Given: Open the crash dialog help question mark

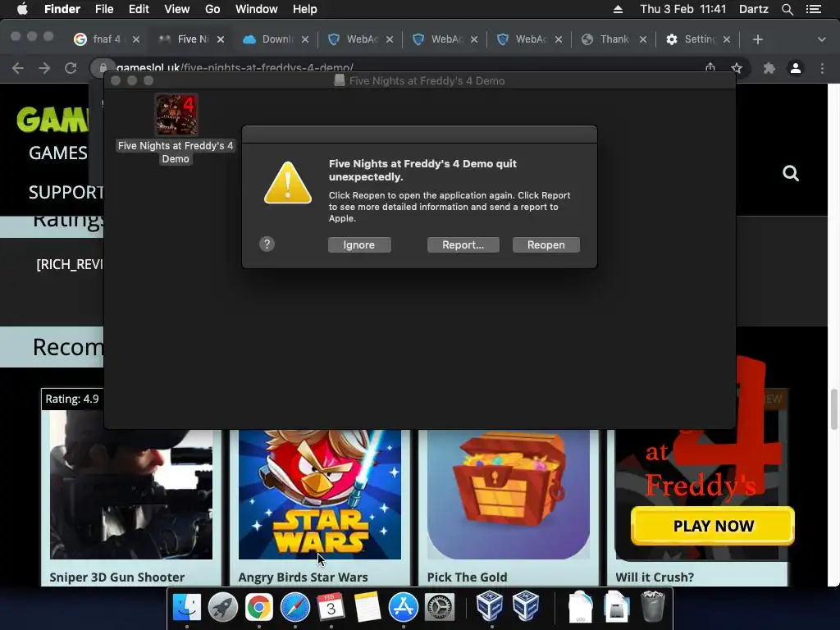Looking at the screenshot, I should point(267,244).
